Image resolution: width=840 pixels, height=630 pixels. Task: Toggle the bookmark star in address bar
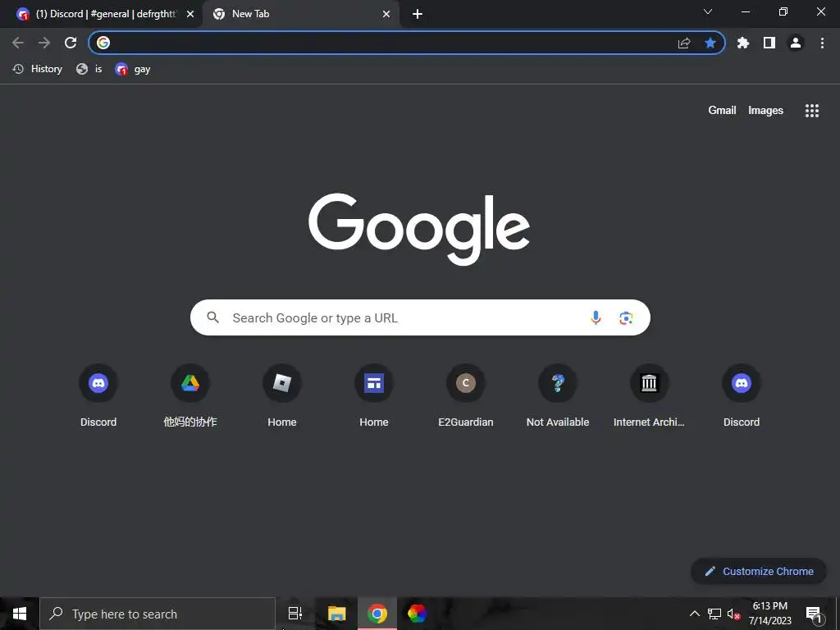pos(710,43)
